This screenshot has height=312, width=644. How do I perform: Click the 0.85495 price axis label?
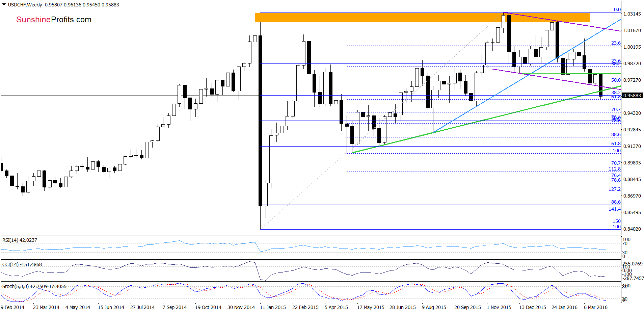coord(632,212)
